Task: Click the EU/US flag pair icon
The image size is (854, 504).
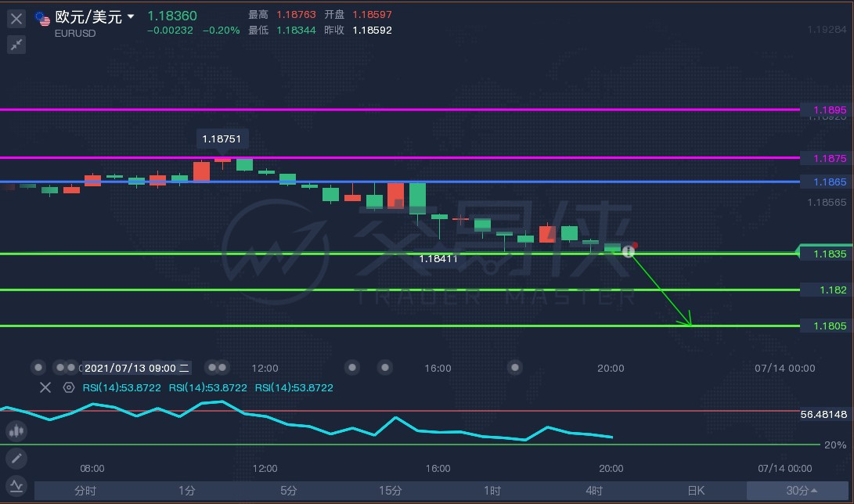Action: pyautogui.click(x=42, y=19)
